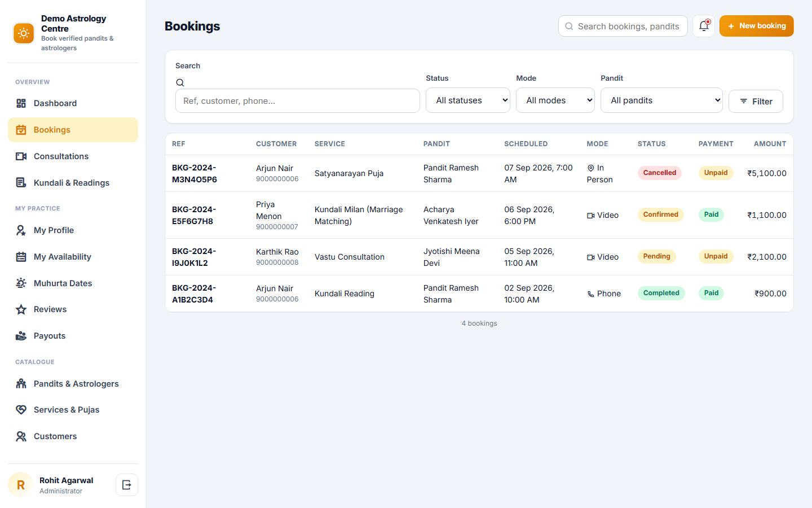Click the Payouts hand-coins icon
Screen dimensions: 812x508
[21, 336]
